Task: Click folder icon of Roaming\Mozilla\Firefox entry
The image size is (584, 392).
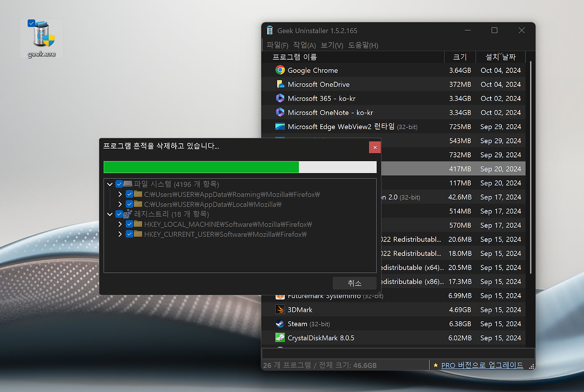Action: pyautogui.click(x=138, y=194)
